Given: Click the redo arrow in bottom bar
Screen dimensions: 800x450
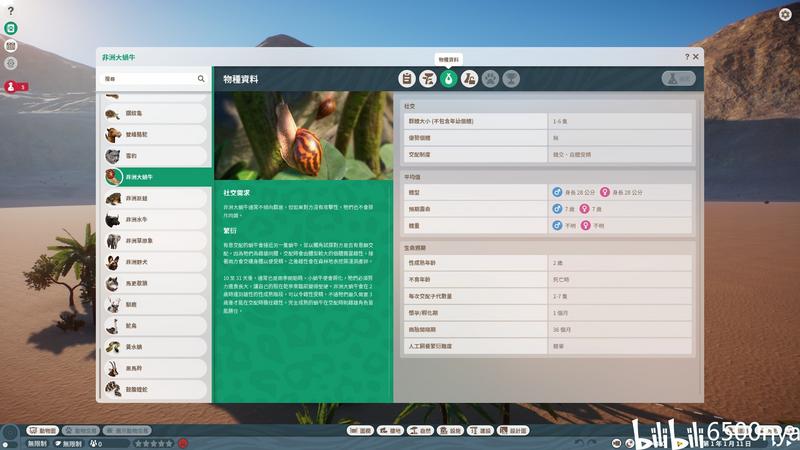Looking at the screenshot, I should click(592, 443).
